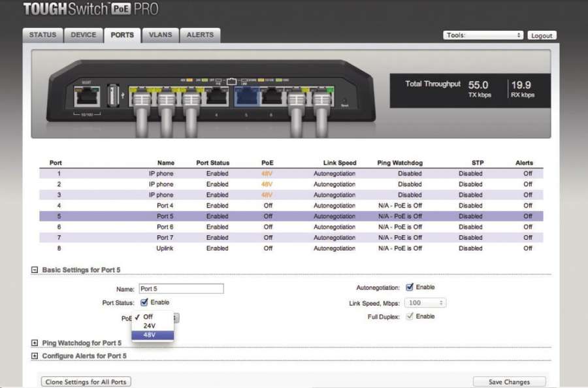
Task: Select port 3 row in table
Action: click(x=291, y=195)
